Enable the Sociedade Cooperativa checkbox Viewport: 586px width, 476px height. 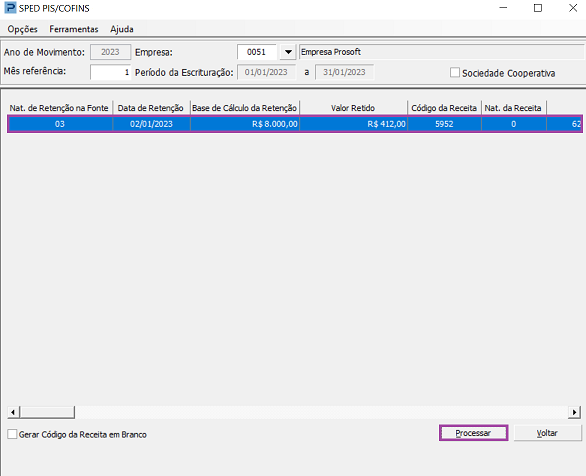pos(454,72)
